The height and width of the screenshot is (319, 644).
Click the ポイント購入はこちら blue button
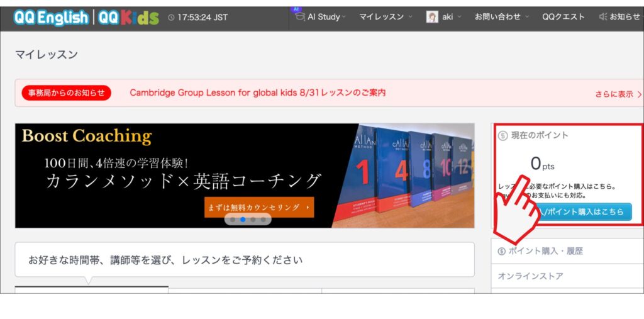tap(582, 212)
